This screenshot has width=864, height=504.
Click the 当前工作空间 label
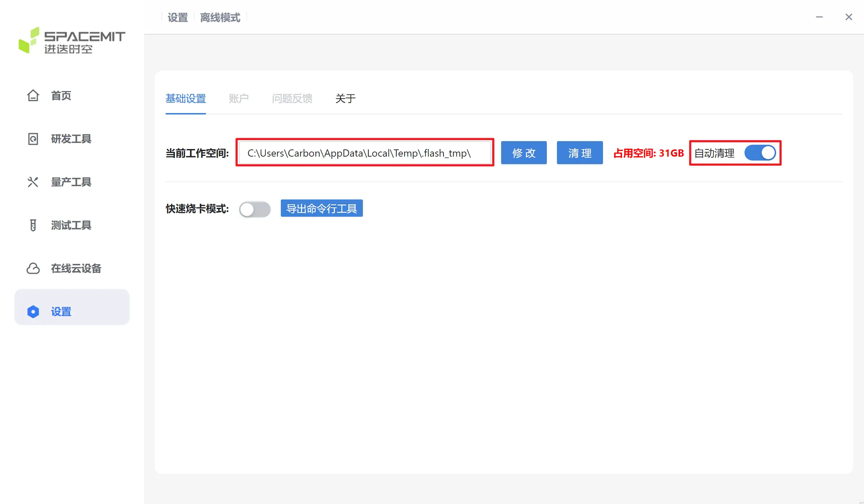(197, 153)
